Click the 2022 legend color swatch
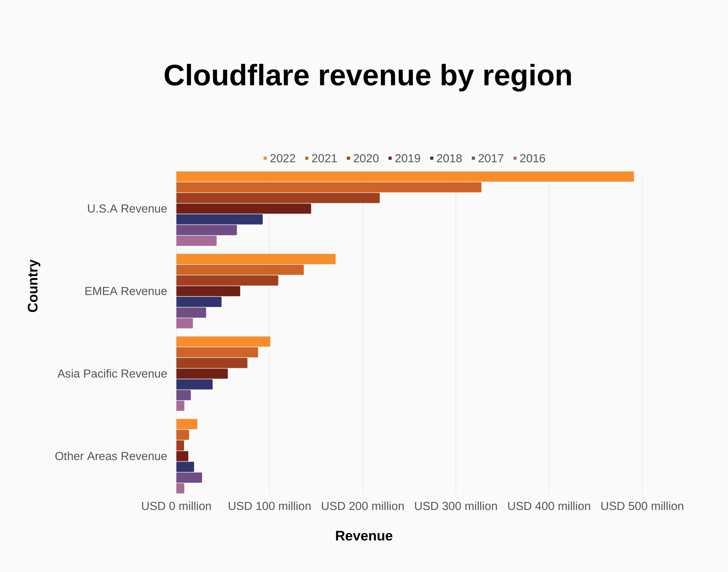Image resolution: width=728 pixels, height=572 pixels. (x=265, y=158)
